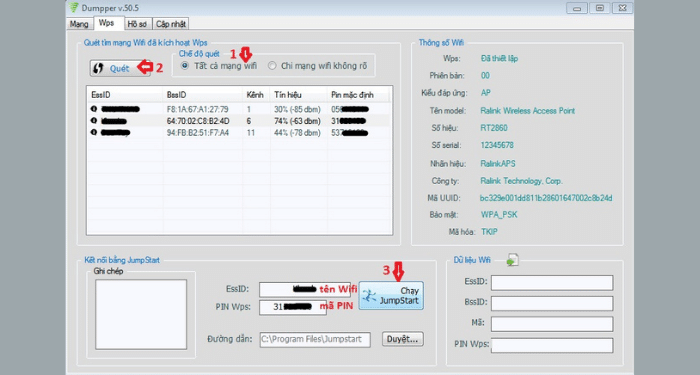Click the Kiểu đáp ứng value AP
The width and height of the screenshot is (700, 375).
(x=485, y=93)
